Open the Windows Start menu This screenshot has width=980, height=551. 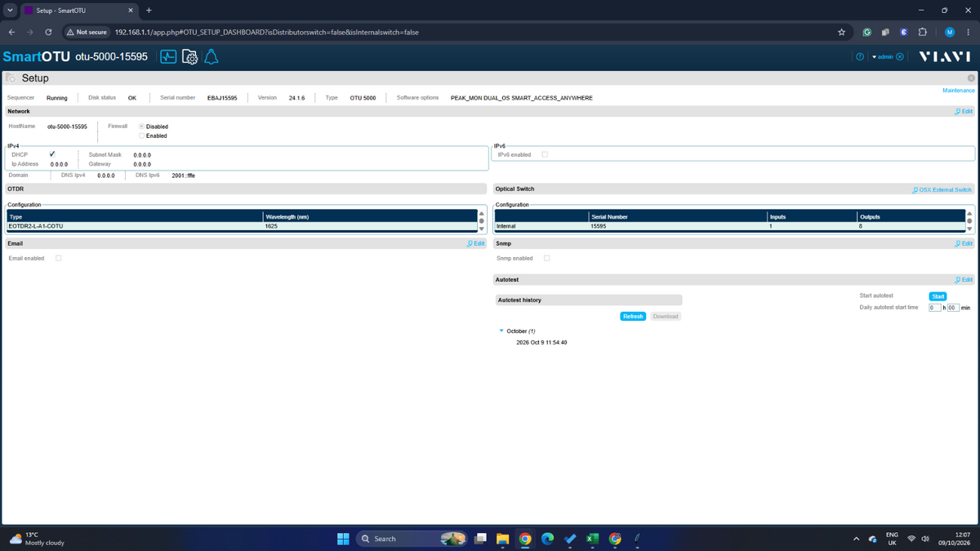(343, 539)
